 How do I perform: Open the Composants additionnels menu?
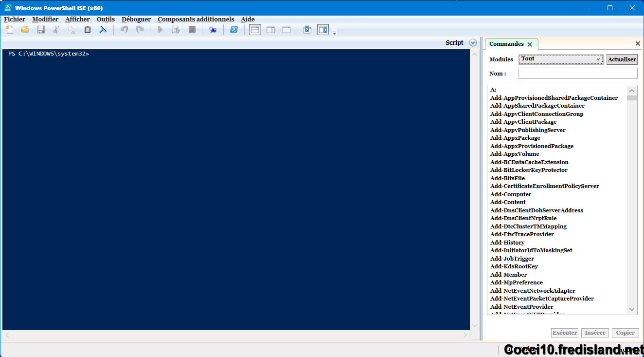[x=196, y=19]
